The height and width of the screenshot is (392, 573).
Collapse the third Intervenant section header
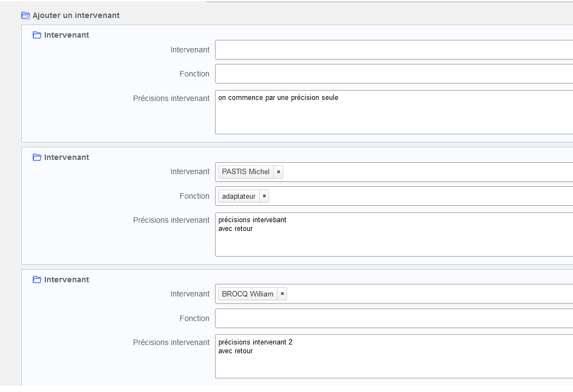[x=67, y=280]
